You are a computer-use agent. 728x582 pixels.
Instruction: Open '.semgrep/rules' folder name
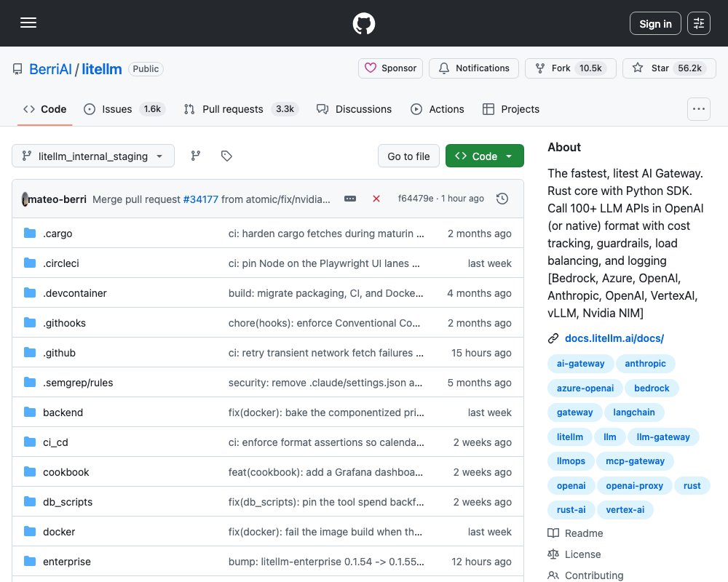tap(78, 383)
